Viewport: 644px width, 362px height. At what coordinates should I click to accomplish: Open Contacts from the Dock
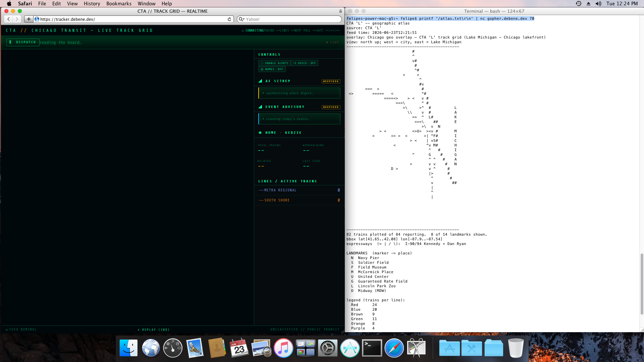click(x=217, y=348)
